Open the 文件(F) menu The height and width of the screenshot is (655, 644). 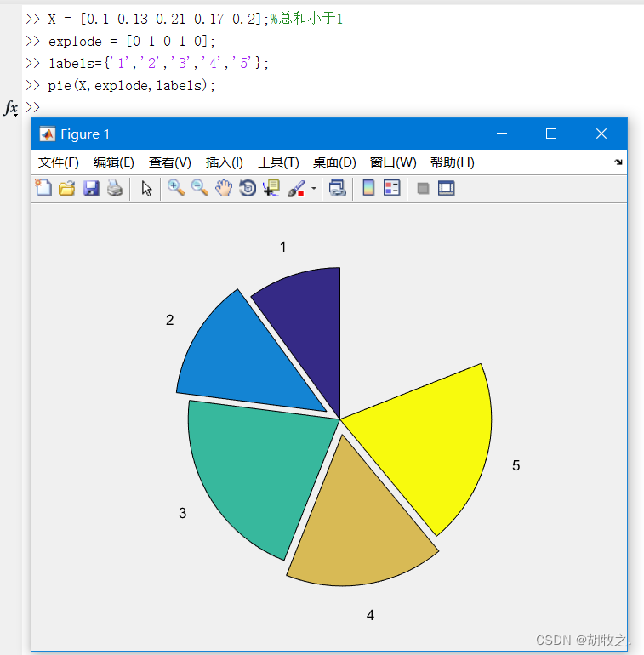point(59,162)
